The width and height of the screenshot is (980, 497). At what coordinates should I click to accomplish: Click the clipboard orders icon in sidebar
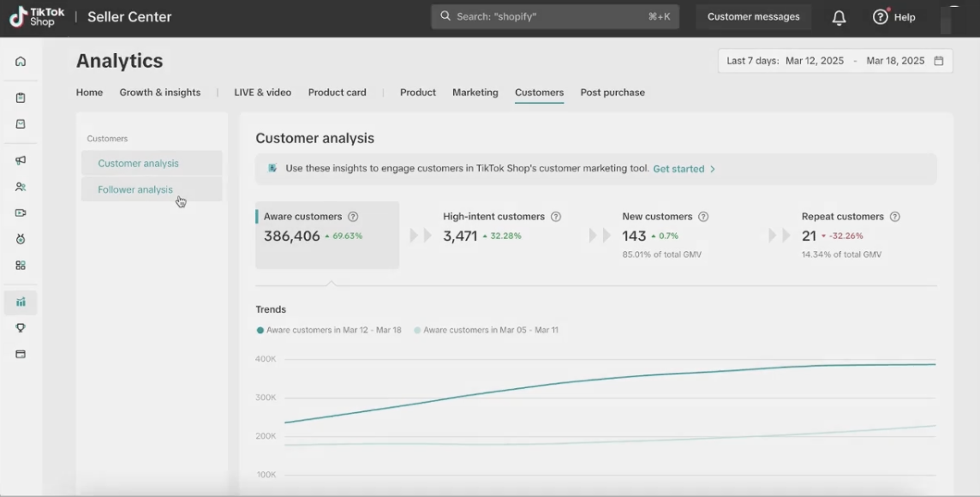21,98
